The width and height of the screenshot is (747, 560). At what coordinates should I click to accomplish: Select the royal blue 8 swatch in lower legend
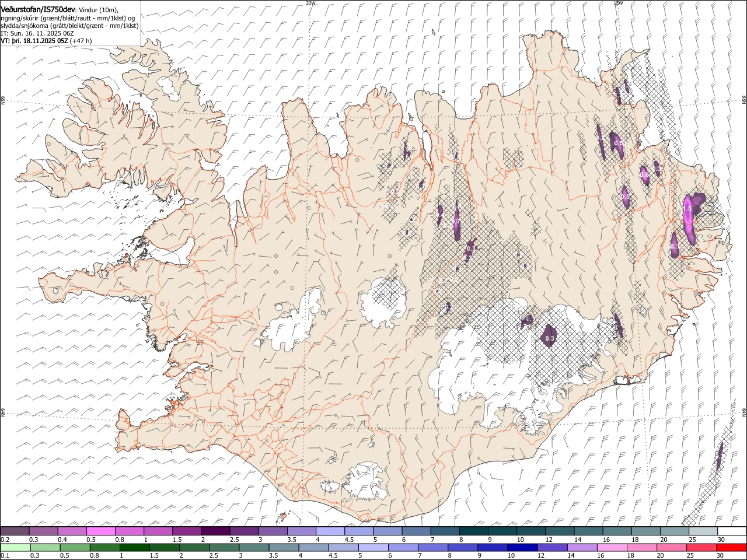point(462,548)
